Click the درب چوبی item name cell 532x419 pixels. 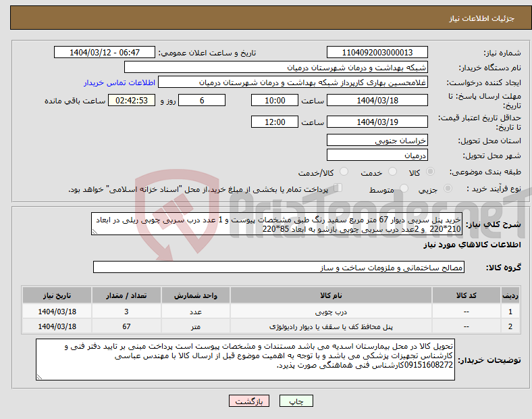tap(331, 312)
